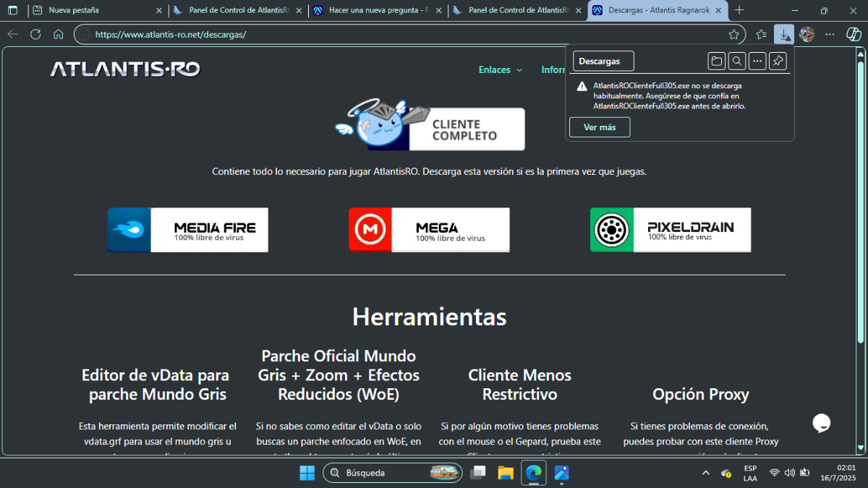Close the Nueva pestaña tab
The height and width of the screenshot is (488, 868).
pos(159,11)
